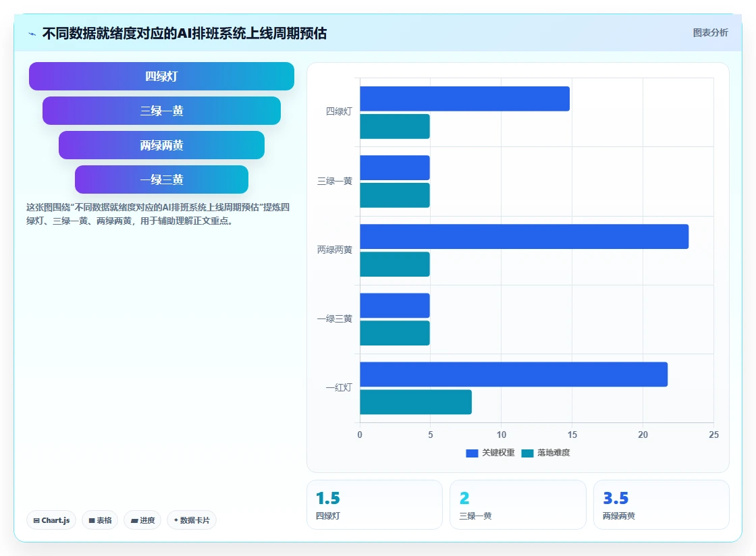Click the teal 落地难度 legend swatch
756x556 pixels.
527,453
